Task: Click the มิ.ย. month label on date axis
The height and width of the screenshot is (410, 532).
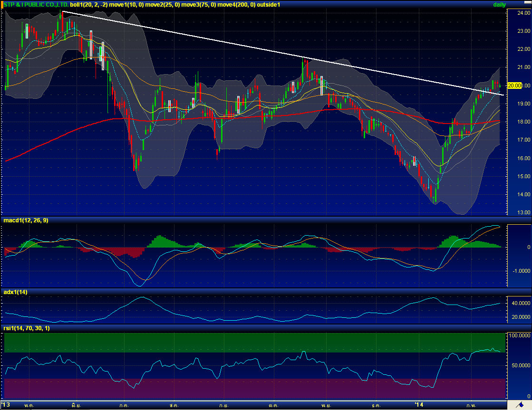Action: [77, 405]
